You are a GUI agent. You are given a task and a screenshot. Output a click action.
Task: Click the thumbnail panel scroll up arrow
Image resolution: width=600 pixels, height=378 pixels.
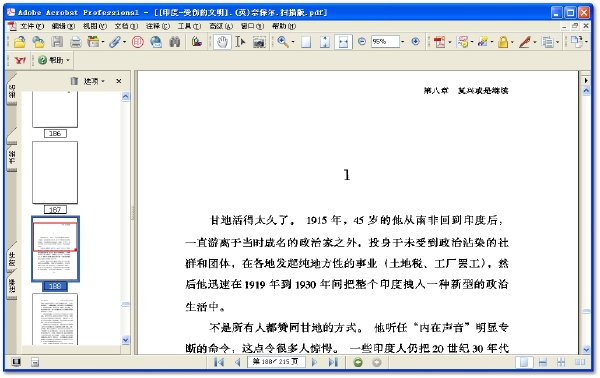[x=126, y=96]
